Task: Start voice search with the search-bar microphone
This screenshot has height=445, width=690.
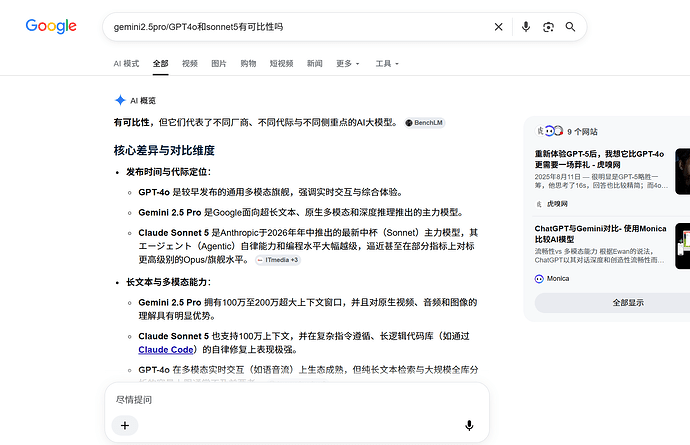Action: pyautogui.click(x=526, y=27)
